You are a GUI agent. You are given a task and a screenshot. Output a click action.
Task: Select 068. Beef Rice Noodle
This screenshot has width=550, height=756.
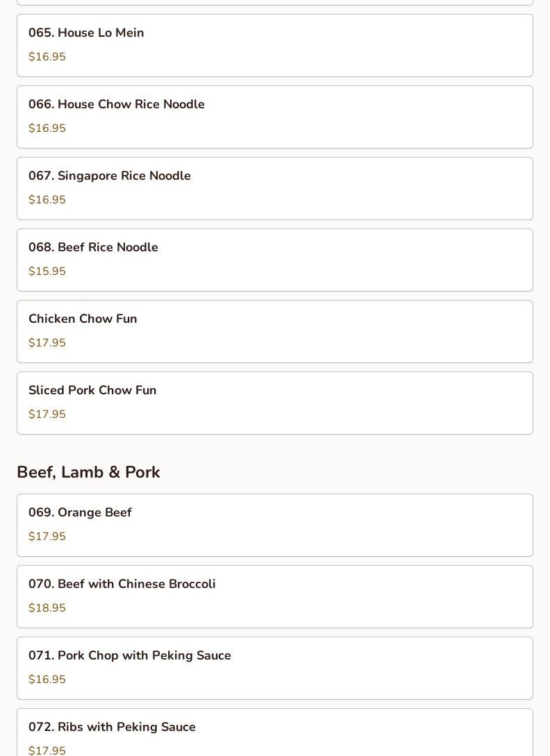275,260
